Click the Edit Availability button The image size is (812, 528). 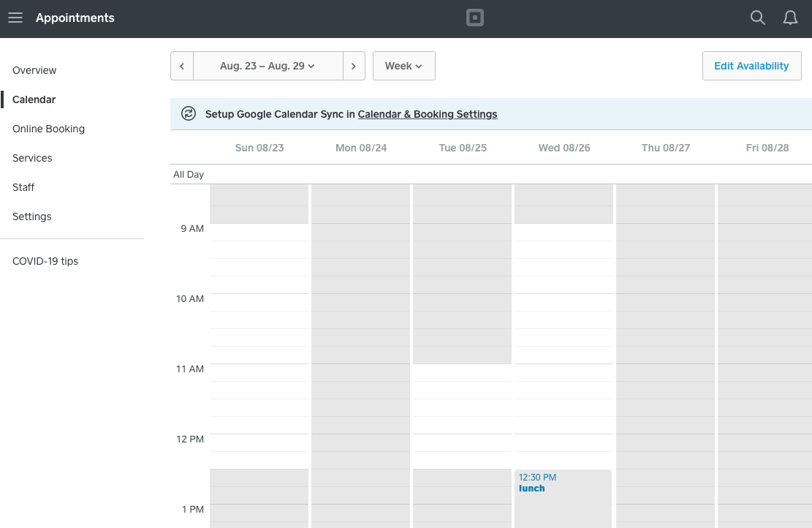click(751, 66)
